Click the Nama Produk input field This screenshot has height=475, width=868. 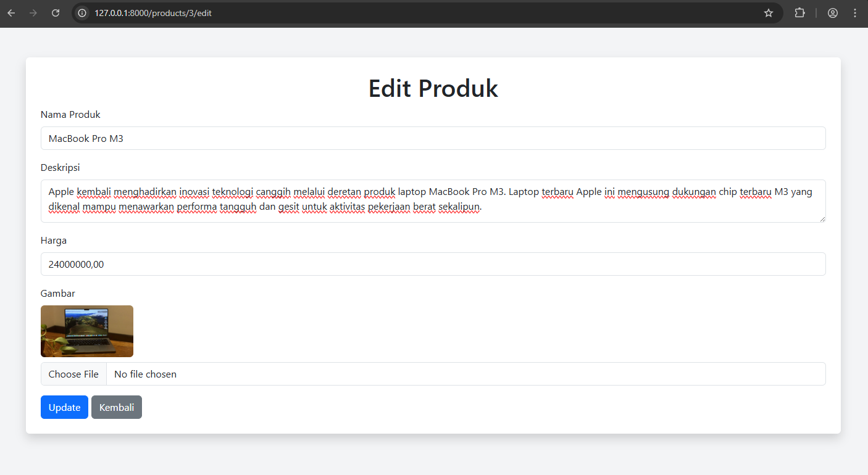pyautogui.click(x=432, y=138)
